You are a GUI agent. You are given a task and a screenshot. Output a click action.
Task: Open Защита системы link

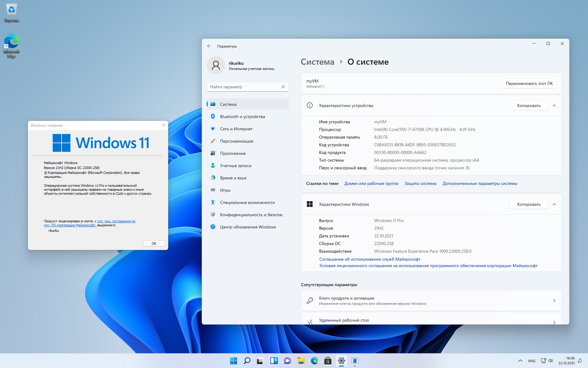[x=420, y=183]
